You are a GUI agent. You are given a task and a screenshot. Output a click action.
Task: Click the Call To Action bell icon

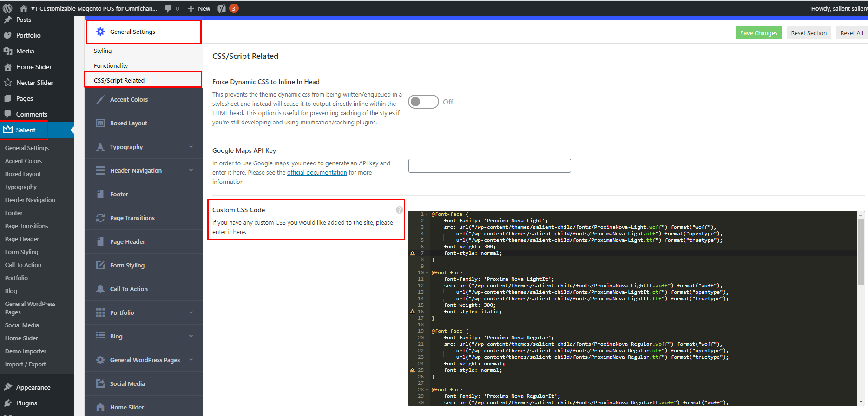100,289
